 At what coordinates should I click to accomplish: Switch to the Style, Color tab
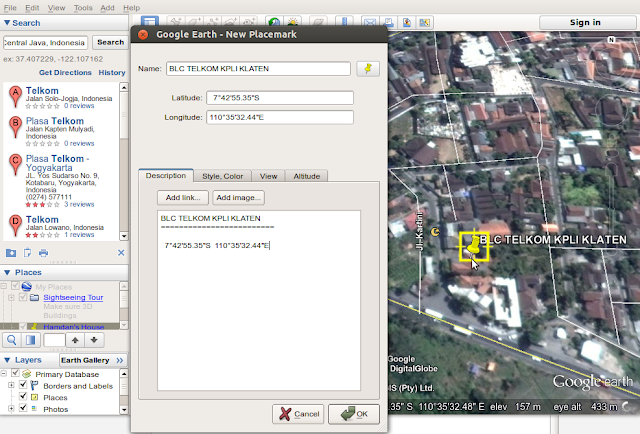click(x=222, y=176)
